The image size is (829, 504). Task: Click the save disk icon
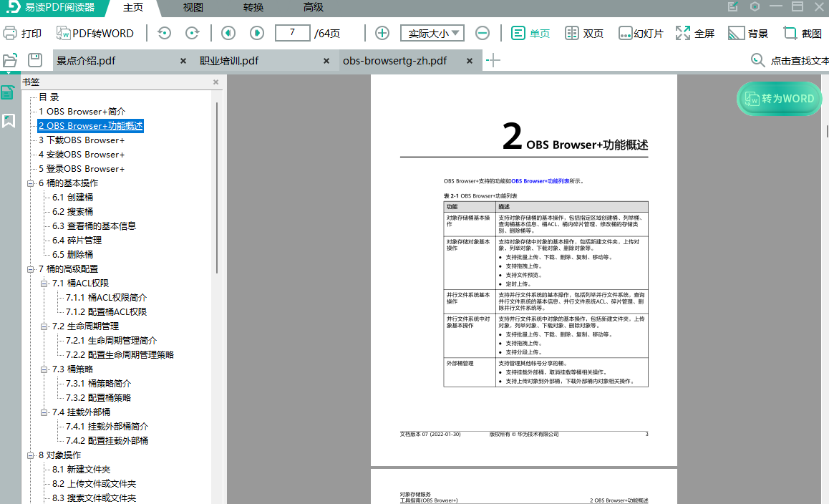point(35,59)
